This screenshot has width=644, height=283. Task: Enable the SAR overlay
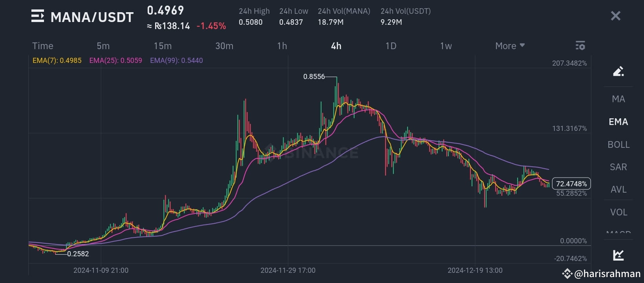point(618,167)
